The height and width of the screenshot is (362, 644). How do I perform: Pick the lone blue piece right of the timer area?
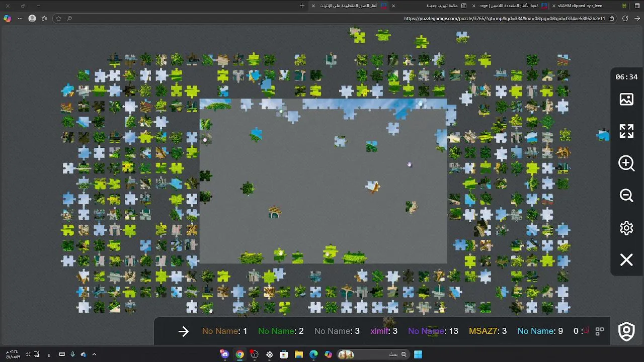603,134
